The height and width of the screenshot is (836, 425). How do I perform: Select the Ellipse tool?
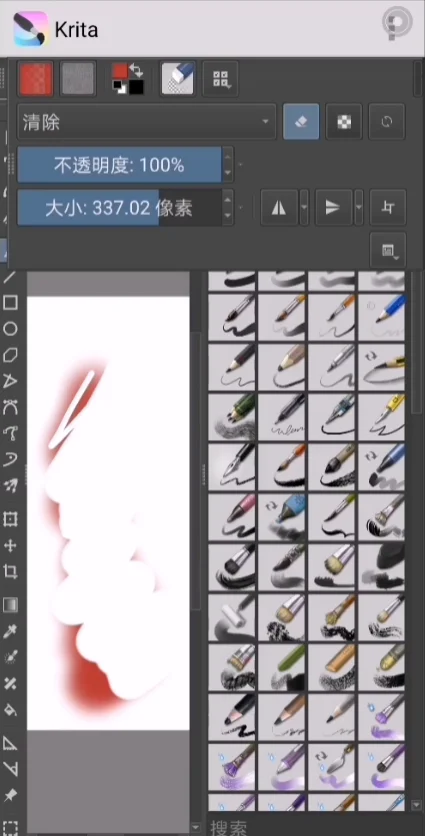[10, 329]
